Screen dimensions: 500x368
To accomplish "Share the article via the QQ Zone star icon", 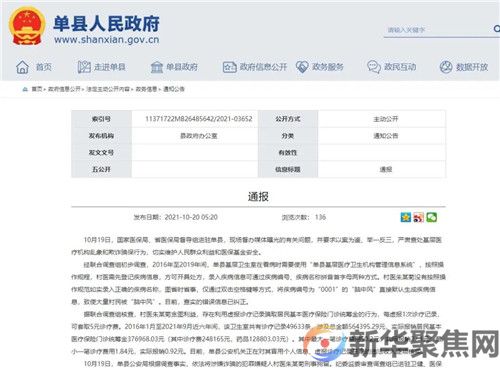I will click(406, 217).
